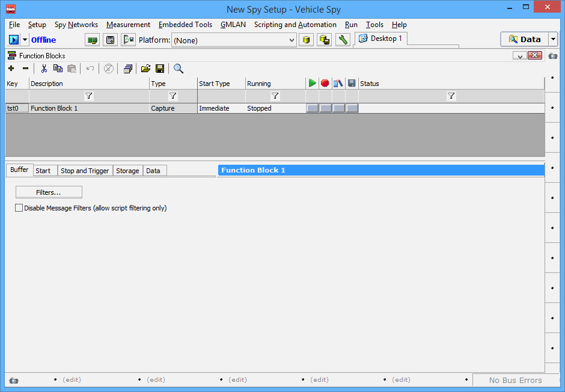The height and width of the screenshot is (392, 565).
Task: Open the search magnifier in Function Blocks toolbar
Action: click(178, 69)
